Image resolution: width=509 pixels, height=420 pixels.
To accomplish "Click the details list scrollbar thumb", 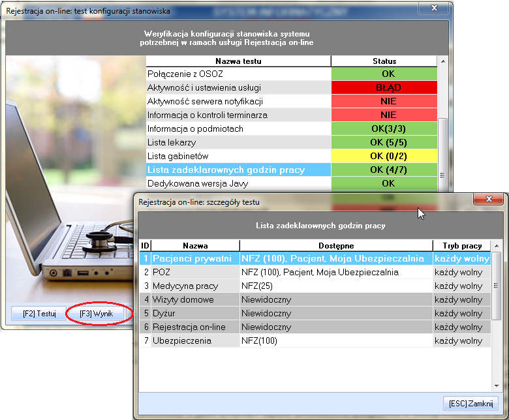I will pyautogui.click(x=497, y=286).
